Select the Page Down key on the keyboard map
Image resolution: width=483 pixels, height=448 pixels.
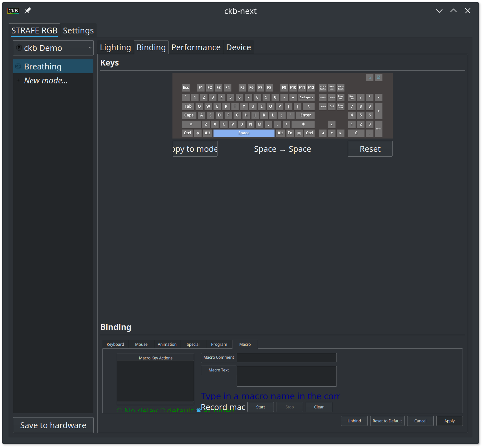(x=340, y=106)
